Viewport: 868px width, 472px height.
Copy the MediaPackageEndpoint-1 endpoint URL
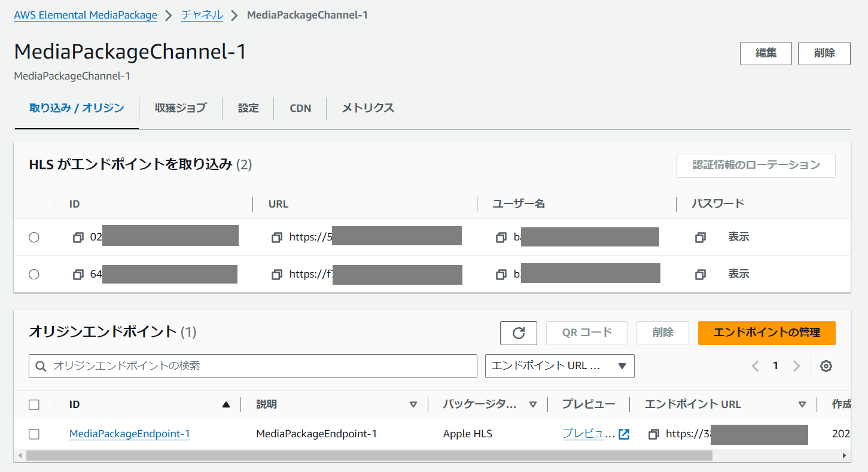[x=654, y=434]
